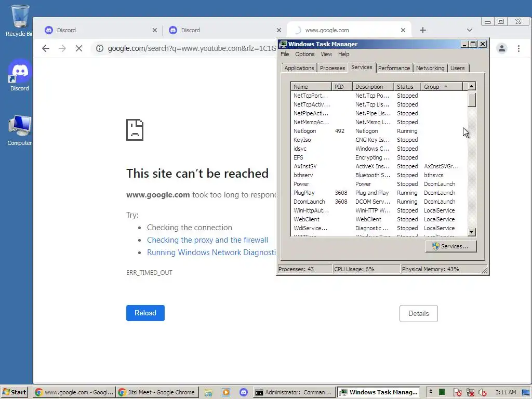The height and width of the screenshot is (399, 532).
Task: Open the Chrome tab search chevron
Action: (x=470, y=30)
